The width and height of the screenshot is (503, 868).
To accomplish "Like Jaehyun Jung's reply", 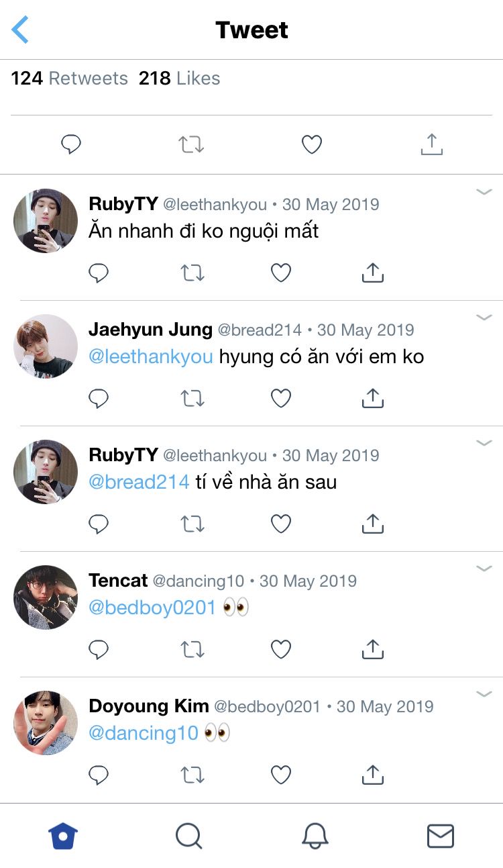I will 280,399.
